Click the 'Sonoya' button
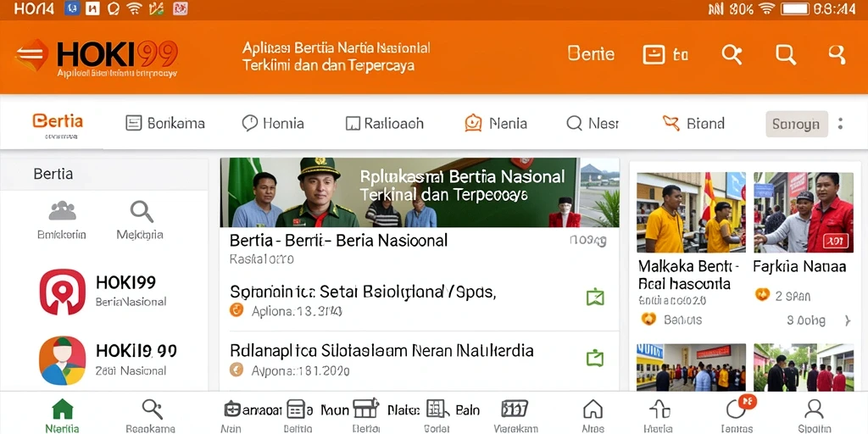The image size is (868, 434). pyautogui.click(x=796, y=124)
